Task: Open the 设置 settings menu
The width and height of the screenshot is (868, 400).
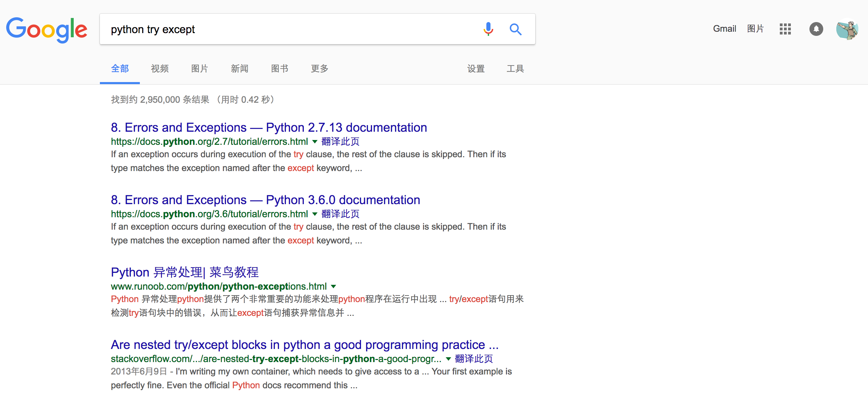Action: coord(476,69)
